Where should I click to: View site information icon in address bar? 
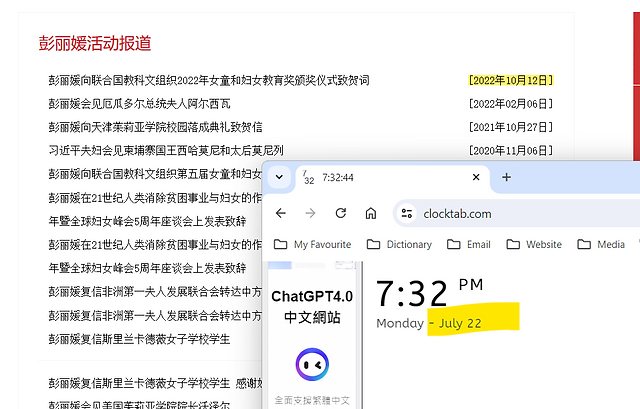(407, 213)
